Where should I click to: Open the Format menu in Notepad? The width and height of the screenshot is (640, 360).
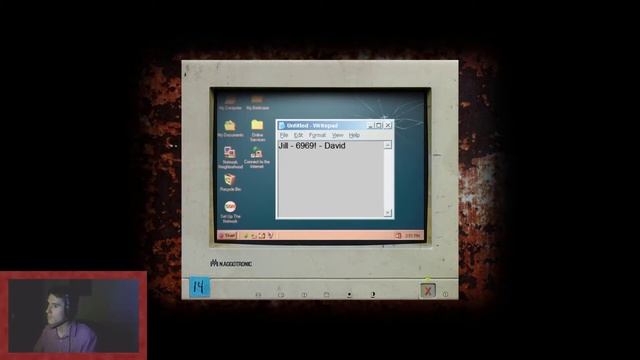[x=317, y=135]
